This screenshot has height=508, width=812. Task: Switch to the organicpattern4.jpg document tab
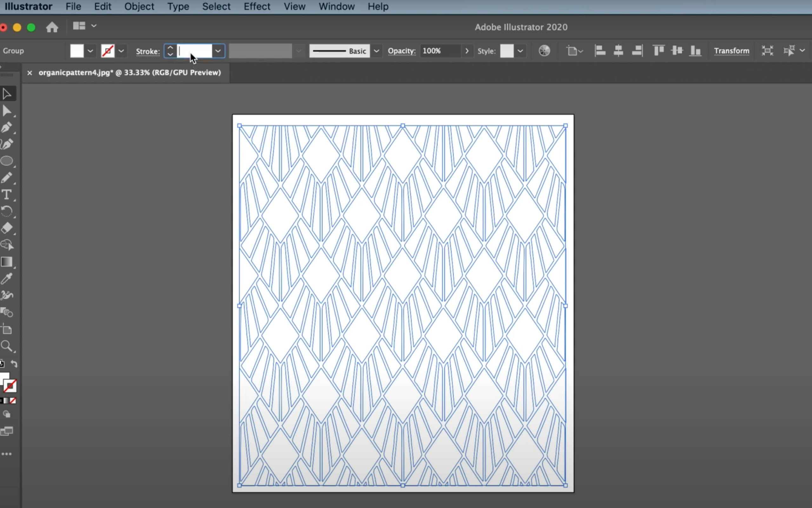tap(130, 73)
